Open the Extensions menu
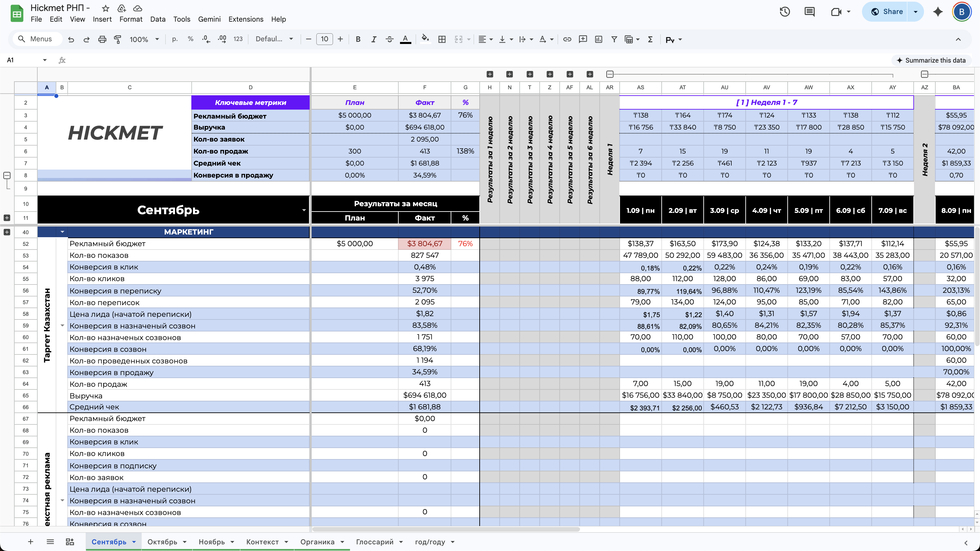 click(x=246, y=19)
